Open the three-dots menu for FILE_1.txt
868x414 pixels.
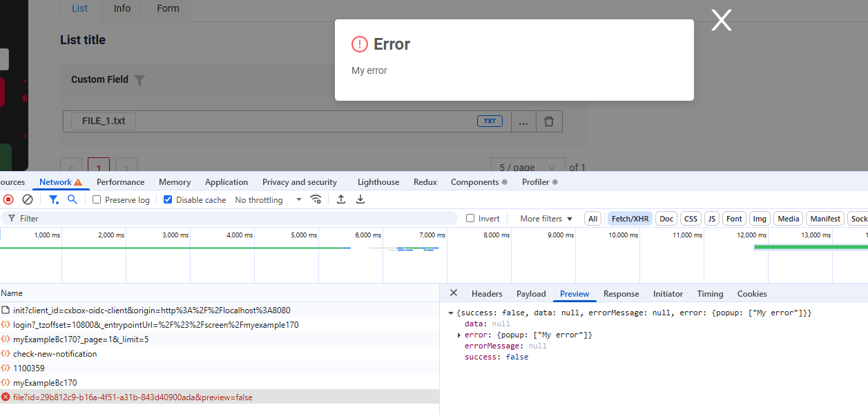tap(523, 121)
